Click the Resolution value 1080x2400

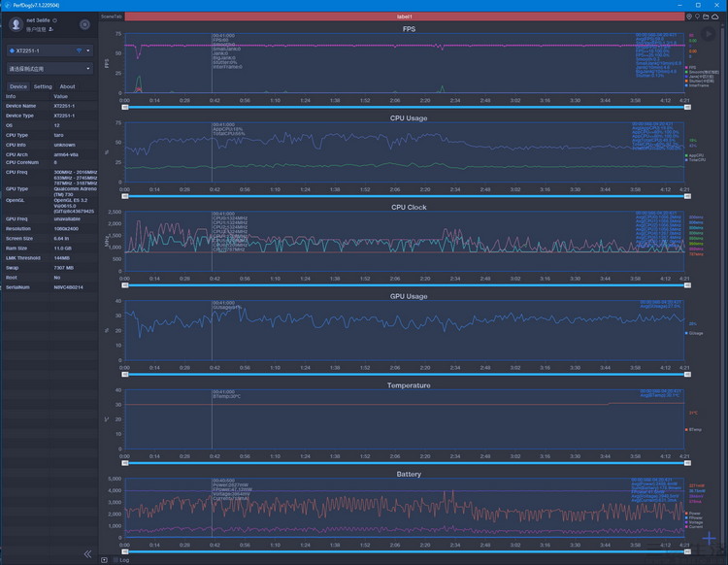click(66, 228)
